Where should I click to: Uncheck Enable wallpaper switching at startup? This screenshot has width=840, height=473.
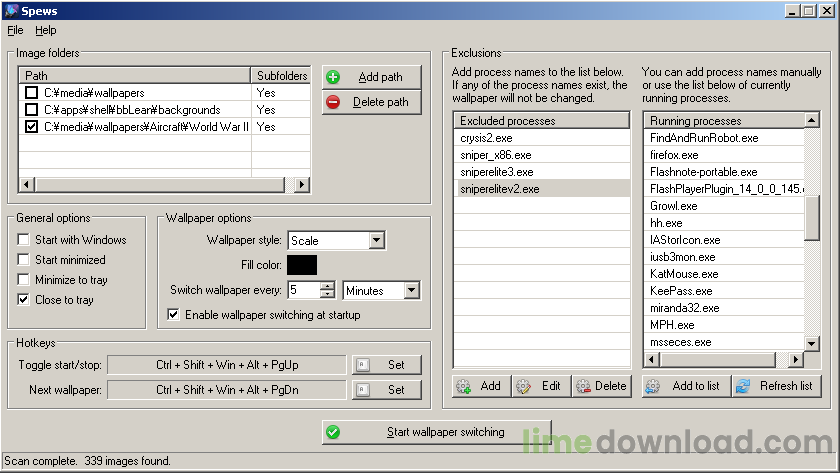pyautogui.click(x=173, y=315)
